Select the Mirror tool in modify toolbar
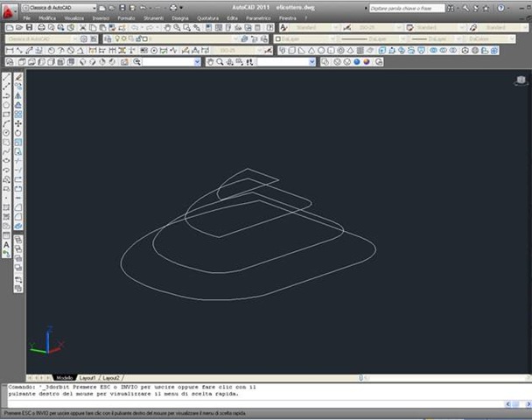The width and height of the screenshot is (532, 420). pyautogui.click(x=18, y=95)
